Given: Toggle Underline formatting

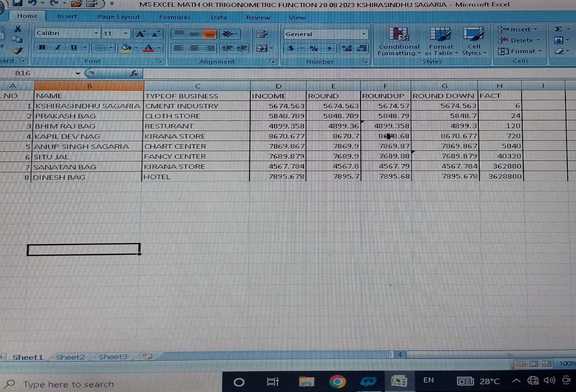Looking at the screenshot, I should pos(74,47).
